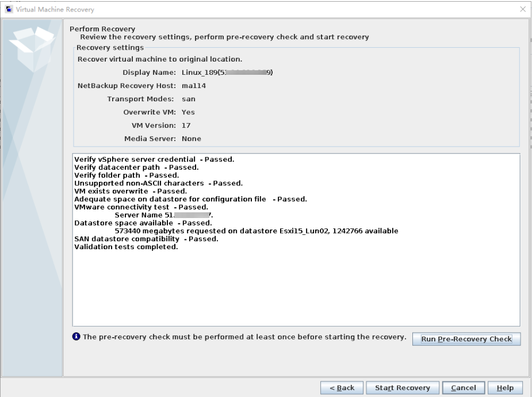
Task: Click the Run Pre-Recovery Check button
Action: coord(466,339)
